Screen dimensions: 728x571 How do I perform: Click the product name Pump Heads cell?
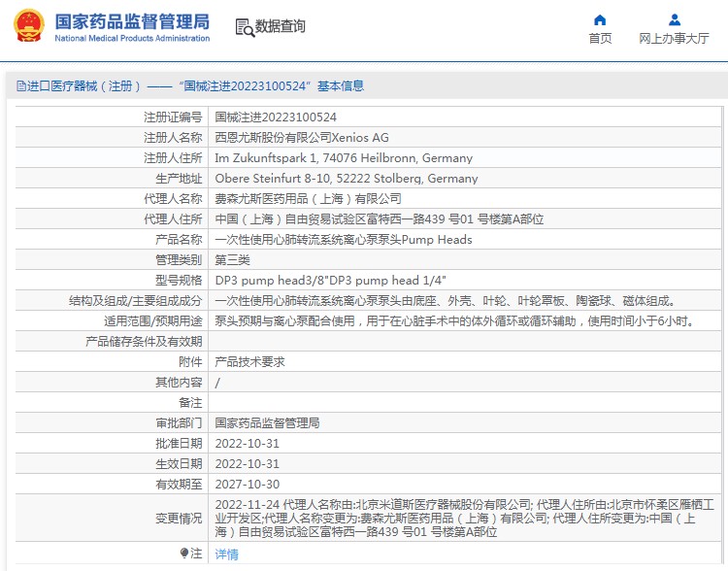[x=343, y=239]
